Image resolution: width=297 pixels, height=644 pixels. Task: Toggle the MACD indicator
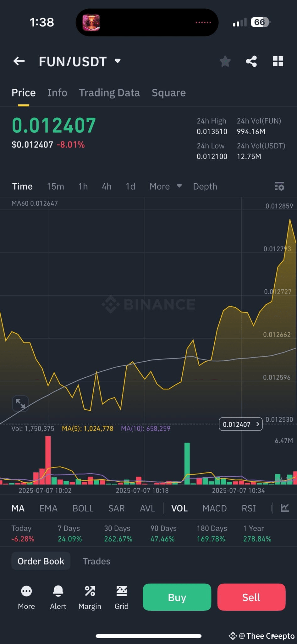[215, 508]
